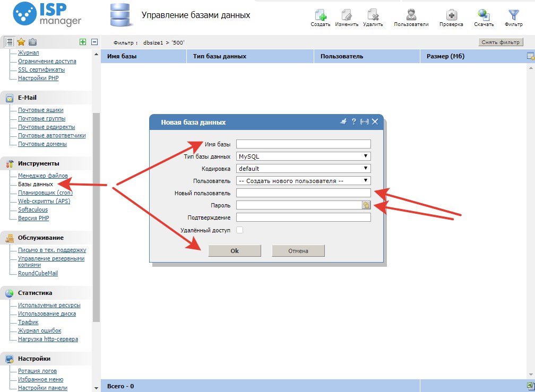Open the Тип базы данных dropdown

point(303,156)
